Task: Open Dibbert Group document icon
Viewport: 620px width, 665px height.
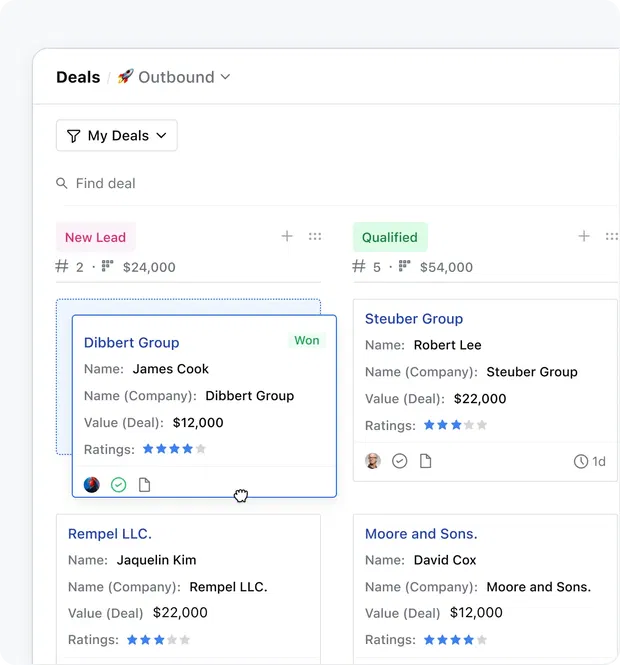Action: [145, 484]
